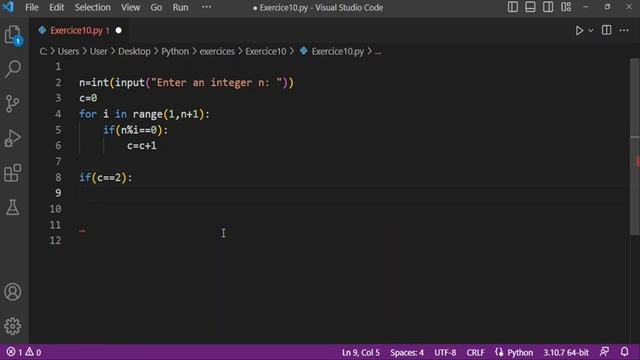The height and width of the screenshot is (360, 640).
Task: Toggle the secondary side bar layout icon
Action: pyautogui.click(x=548, y=7)
